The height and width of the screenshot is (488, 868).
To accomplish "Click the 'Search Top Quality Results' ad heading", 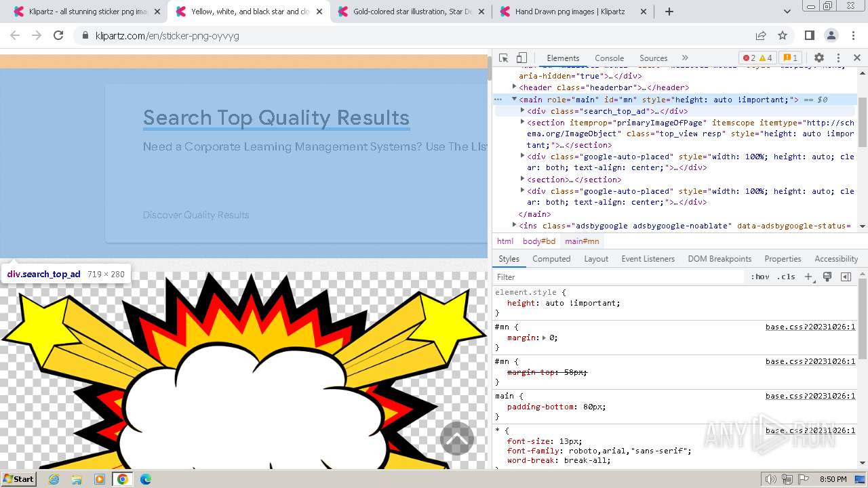I will 276,117.
